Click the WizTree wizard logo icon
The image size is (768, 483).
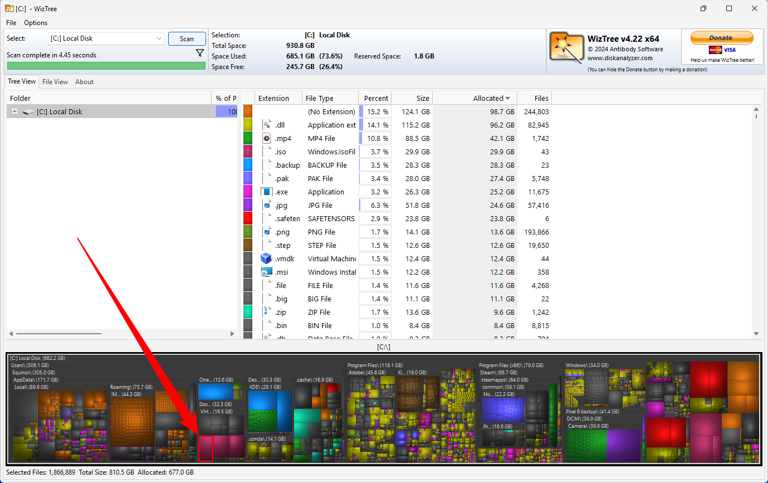coord(566,48)
